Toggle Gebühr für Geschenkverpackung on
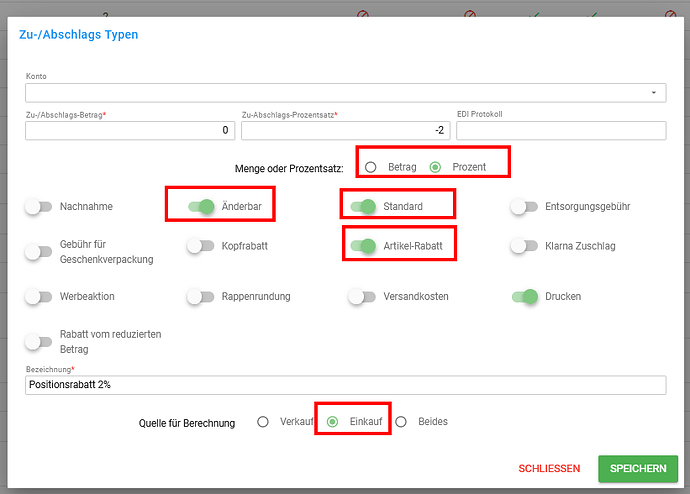Screen dimensions: 690x494 point(39,252)
